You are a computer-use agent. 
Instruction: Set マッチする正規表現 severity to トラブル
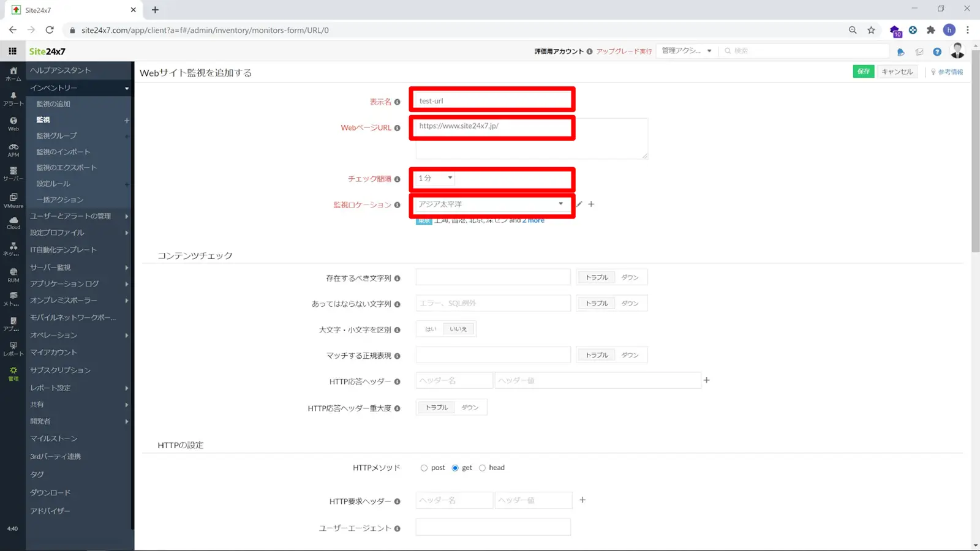click(597, 355)
